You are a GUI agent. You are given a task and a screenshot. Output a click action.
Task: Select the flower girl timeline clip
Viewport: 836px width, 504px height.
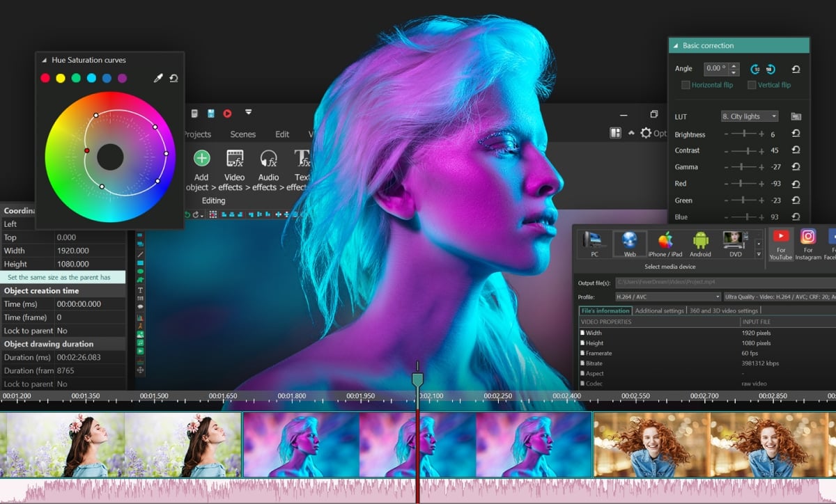[x=121, y=445]
